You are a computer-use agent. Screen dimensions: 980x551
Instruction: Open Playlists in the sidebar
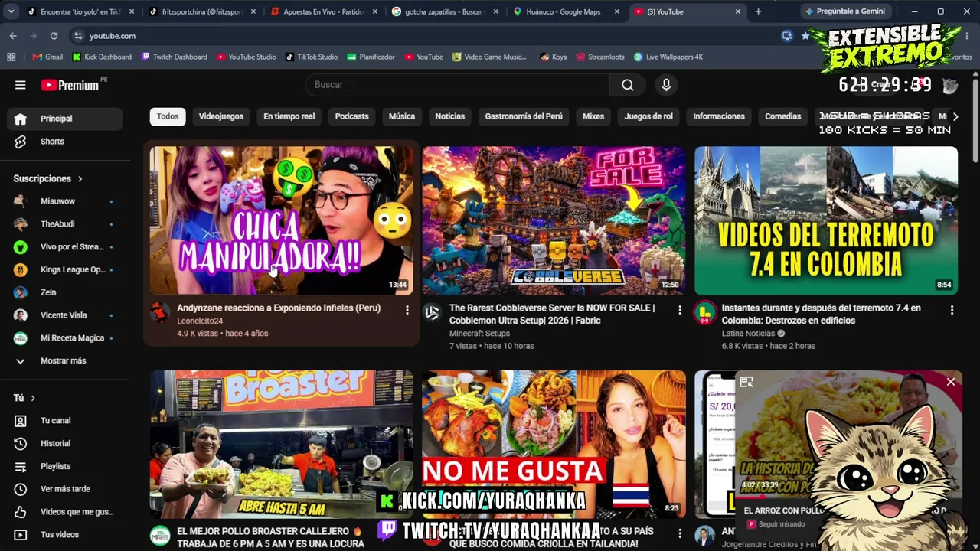[x=64, y=466]
